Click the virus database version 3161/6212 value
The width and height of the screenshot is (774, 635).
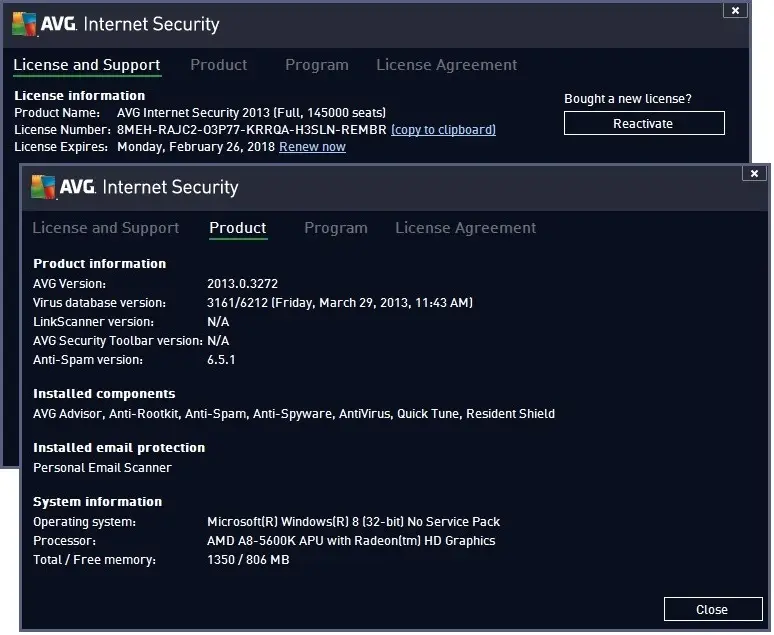tap(340, 303)
